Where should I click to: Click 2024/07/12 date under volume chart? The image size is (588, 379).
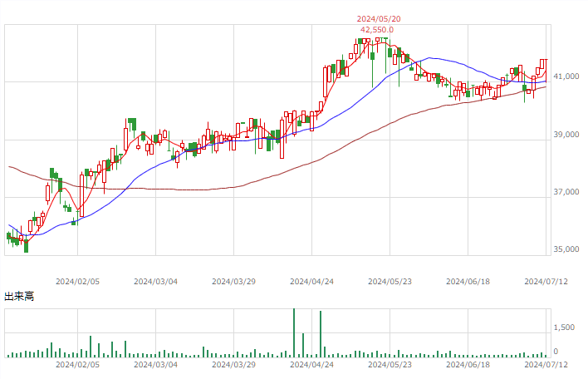click(x=546, y=365)
